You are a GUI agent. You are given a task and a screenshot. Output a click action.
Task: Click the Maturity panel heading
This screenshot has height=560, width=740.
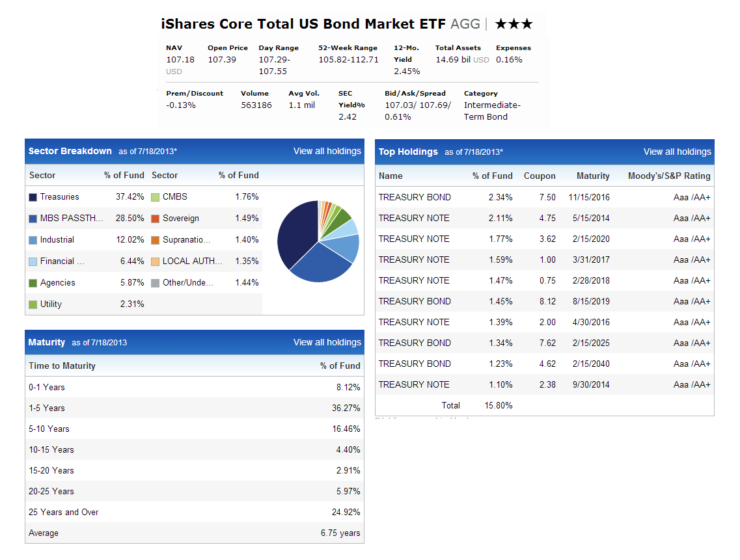click(46, 342)
